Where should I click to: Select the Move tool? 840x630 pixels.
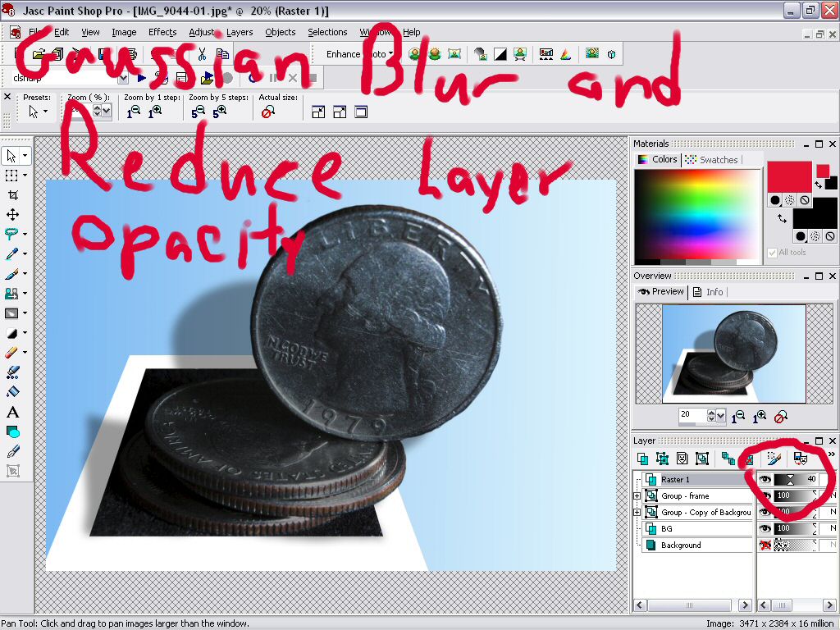click(x=12, y=215)
